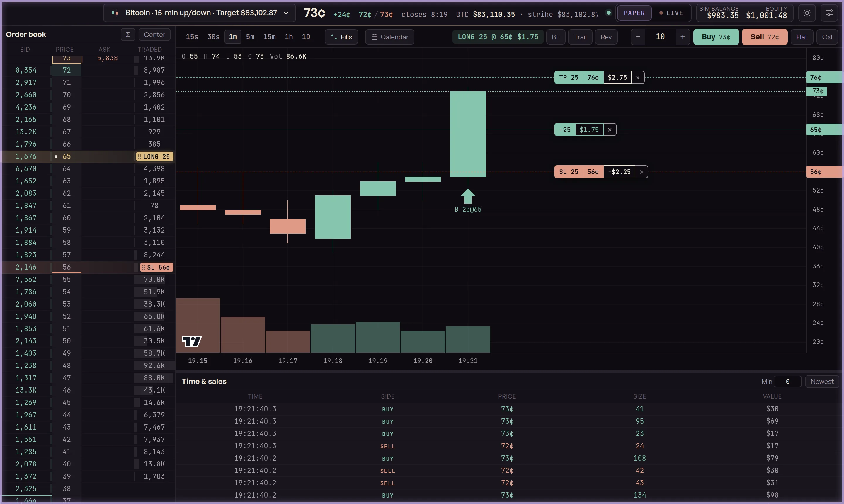Toggle the Fills markers button
Viewport: 844px width, 504px height.
tap(341, 37)
